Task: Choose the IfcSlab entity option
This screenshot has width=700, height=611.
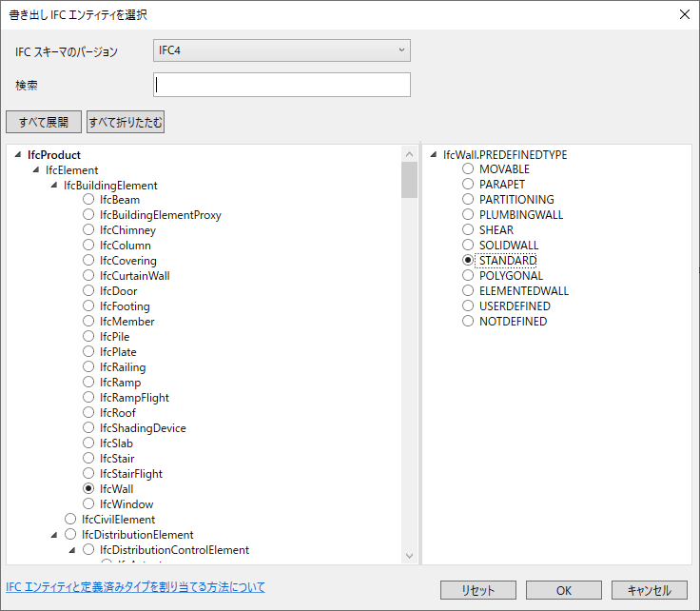Action: 88,443
